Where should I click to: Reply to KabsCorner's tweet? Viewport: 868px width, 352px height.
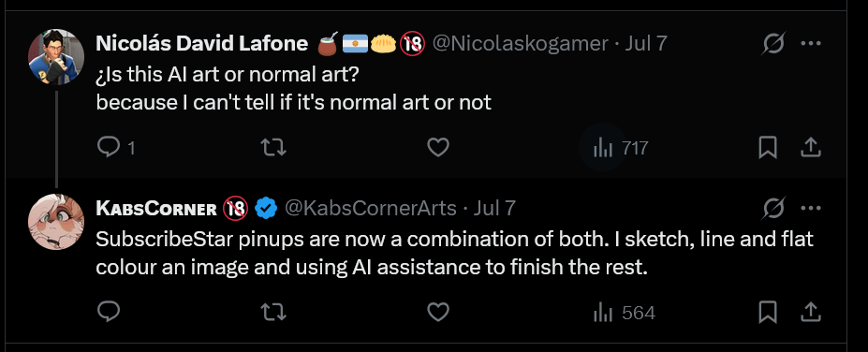tap(109, 313)
